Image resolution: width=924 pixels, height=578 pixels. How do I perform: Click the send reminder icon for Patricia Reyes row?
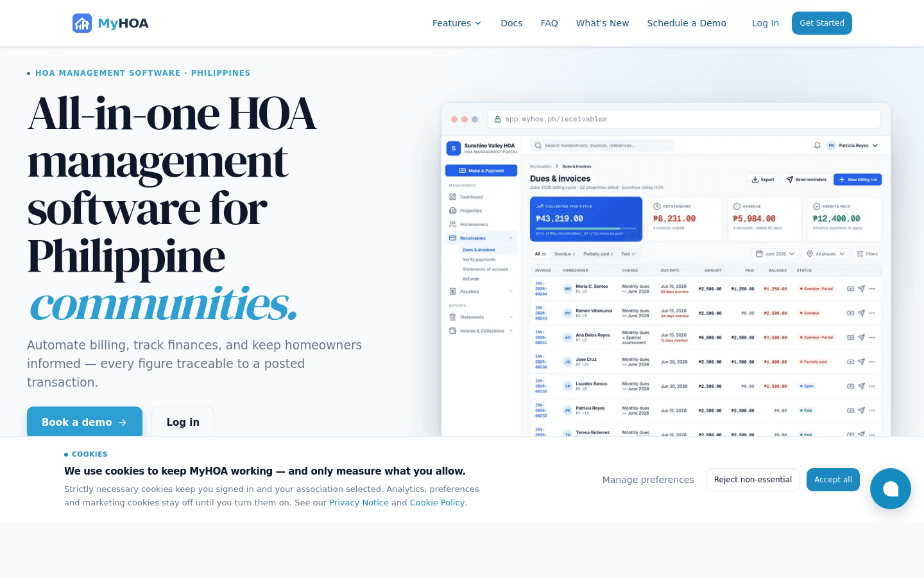point(861,410)
